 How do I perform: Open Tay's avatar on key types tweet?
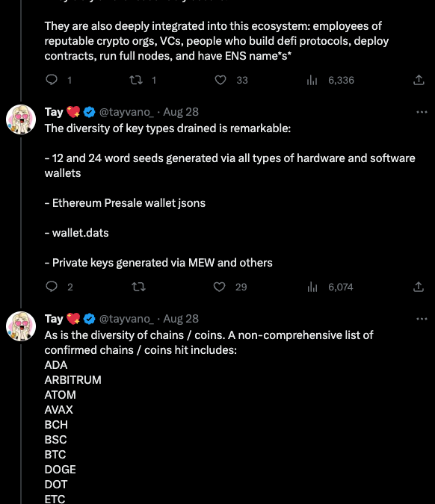tap(21, 119)
